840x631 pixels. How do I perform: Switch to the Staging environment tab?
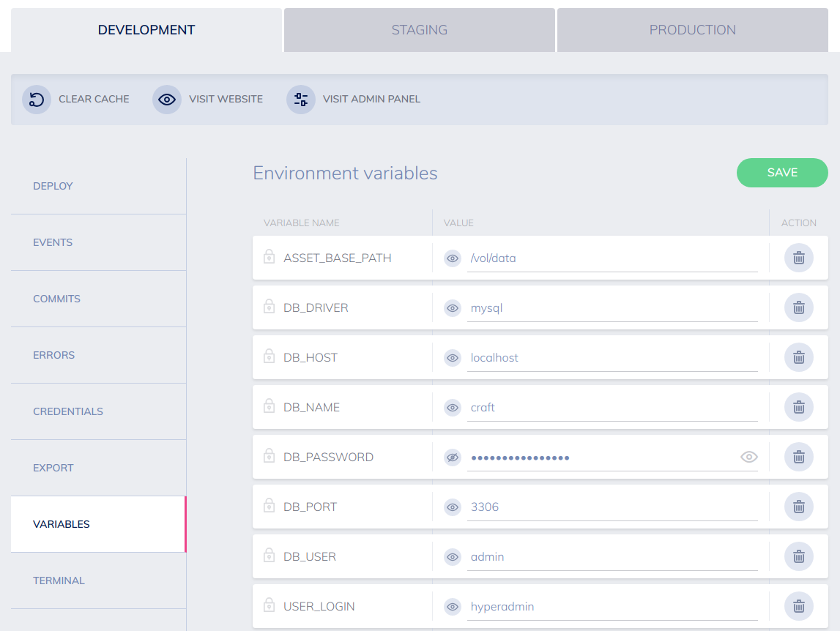point(420,30)
